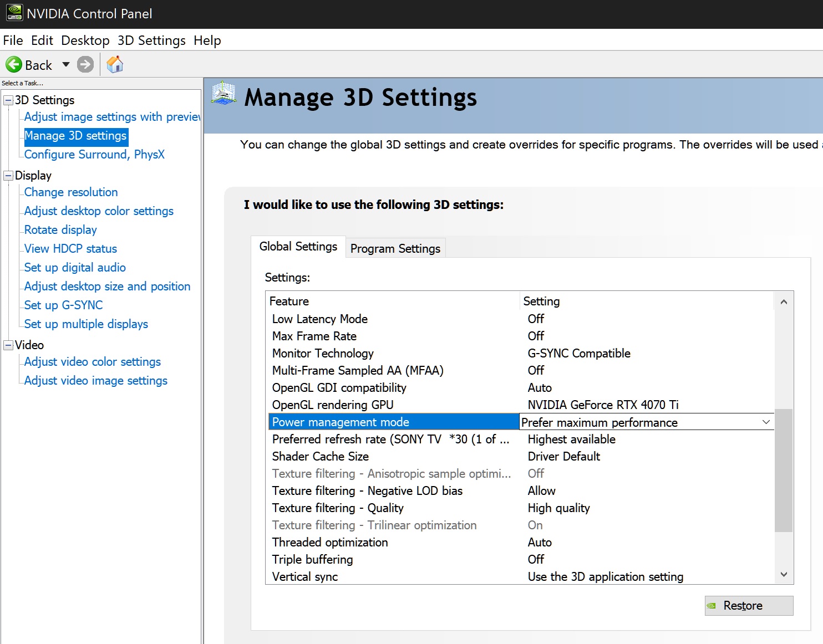Open Adjust image settings with preview
823x644 pixels.
(112, 117)
